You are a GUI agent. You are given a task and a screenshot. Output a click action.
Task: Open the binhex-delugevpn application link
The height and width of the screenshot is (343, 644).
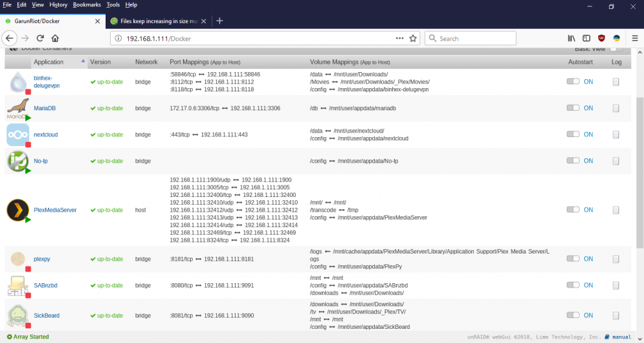tap(46, 82)
